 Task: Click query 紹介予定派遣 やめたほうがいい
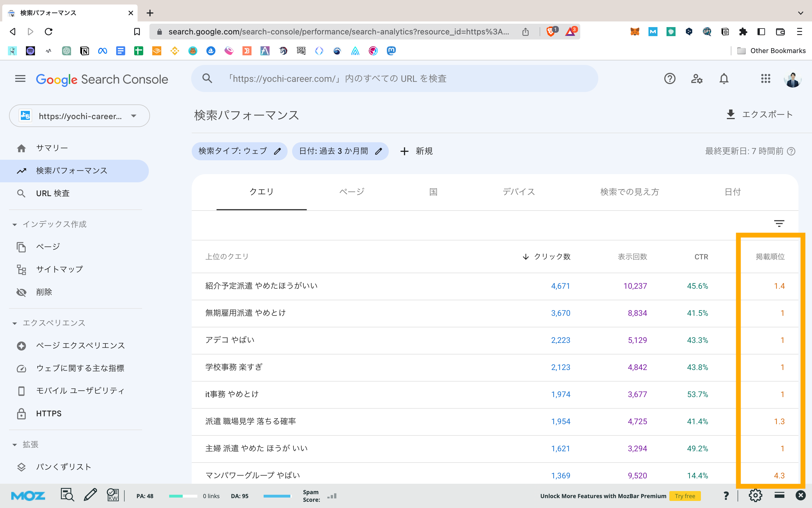261,286
